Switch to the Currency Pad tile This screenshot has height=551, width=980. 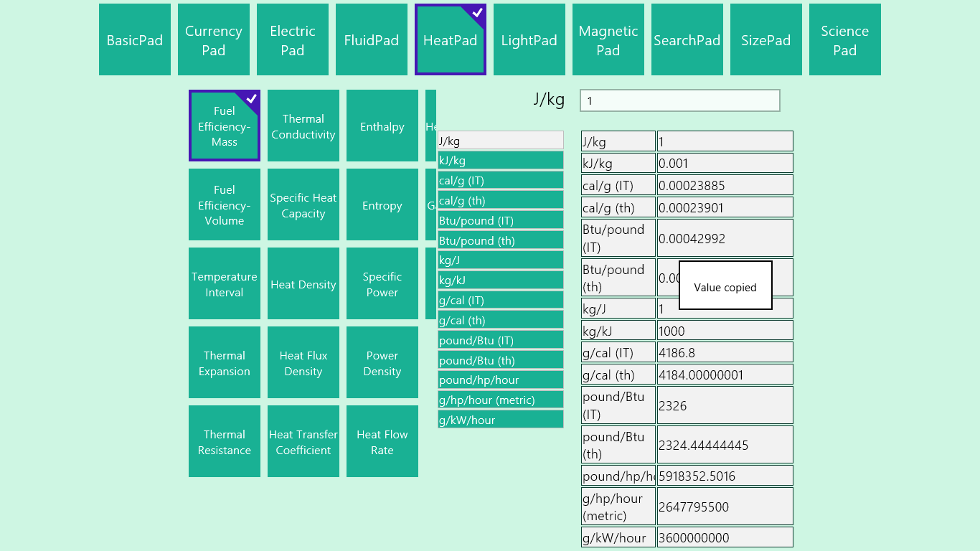point(214,39)
